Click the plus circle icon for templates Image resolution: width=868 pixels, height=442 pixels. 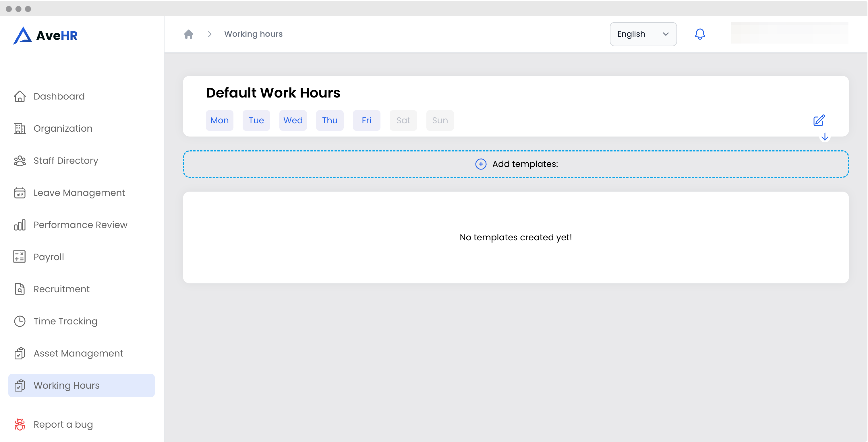(x=480, y=164)
